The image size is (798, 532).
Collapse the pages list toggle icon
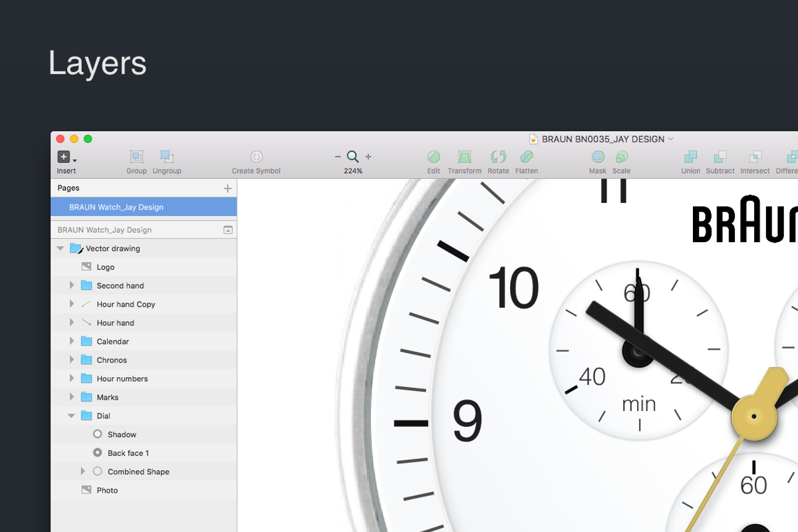(x=227, y=230)
